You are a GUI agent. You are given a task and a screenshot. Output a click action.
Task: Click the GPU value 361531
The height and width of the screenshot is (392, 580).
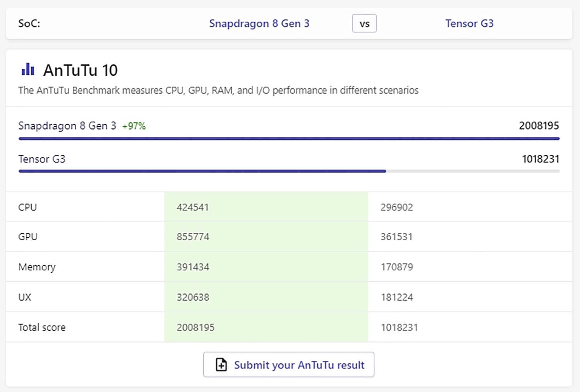tap(396, 237)
